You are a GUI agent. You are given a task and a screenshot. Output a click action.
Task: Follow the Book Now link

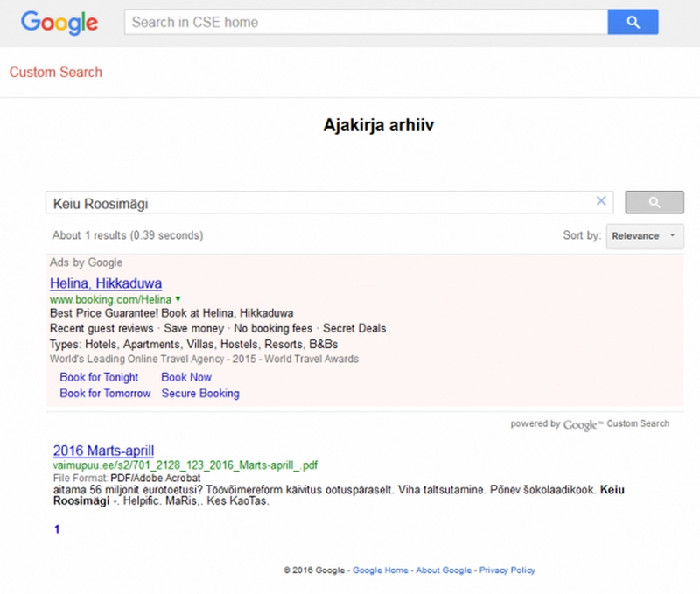(x=186, y=377)
